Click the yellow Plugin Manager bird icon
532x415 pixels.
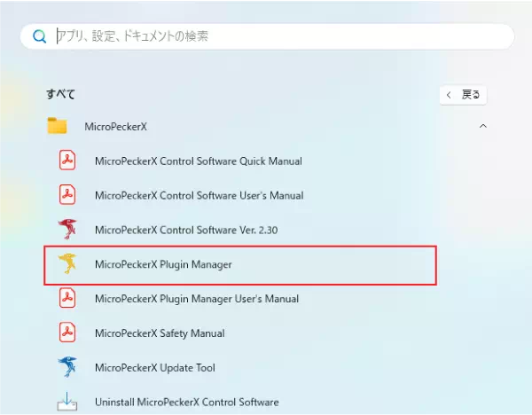(67, 264)
